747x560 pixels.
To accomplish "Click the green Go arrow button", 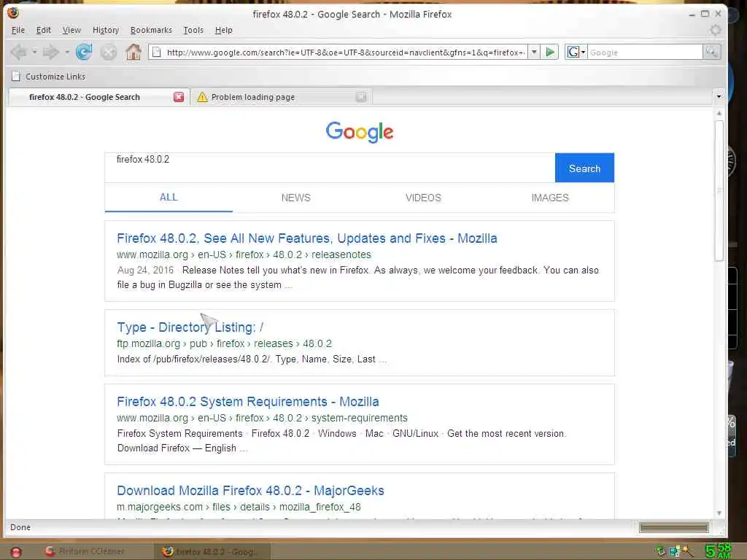I will pyautogui.click(x=550, y=52).
